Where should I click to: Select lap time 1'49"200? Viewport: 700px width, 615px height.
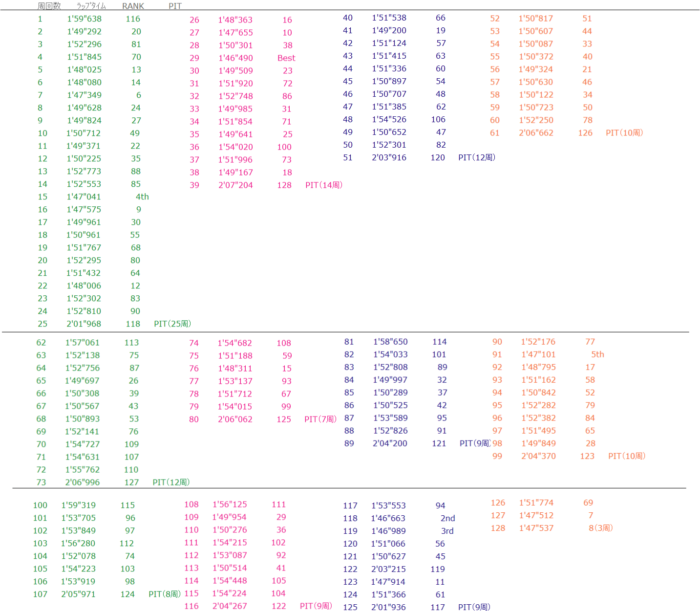click(x=389, y=30)
